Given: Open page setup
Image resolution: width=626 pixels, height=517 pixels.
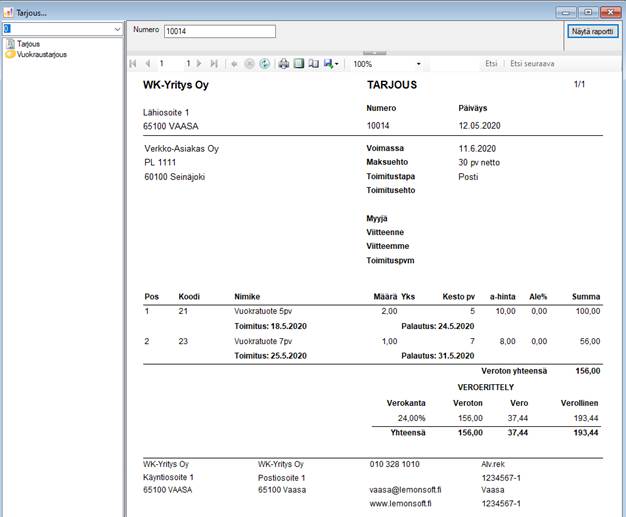Looking at the screenshot, I should pos(313,63).
